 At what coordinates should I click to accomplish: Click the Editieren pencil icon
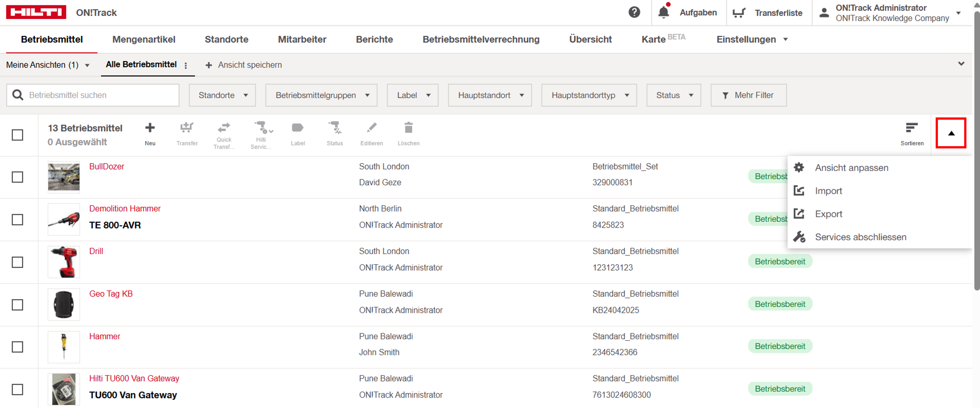372,127
